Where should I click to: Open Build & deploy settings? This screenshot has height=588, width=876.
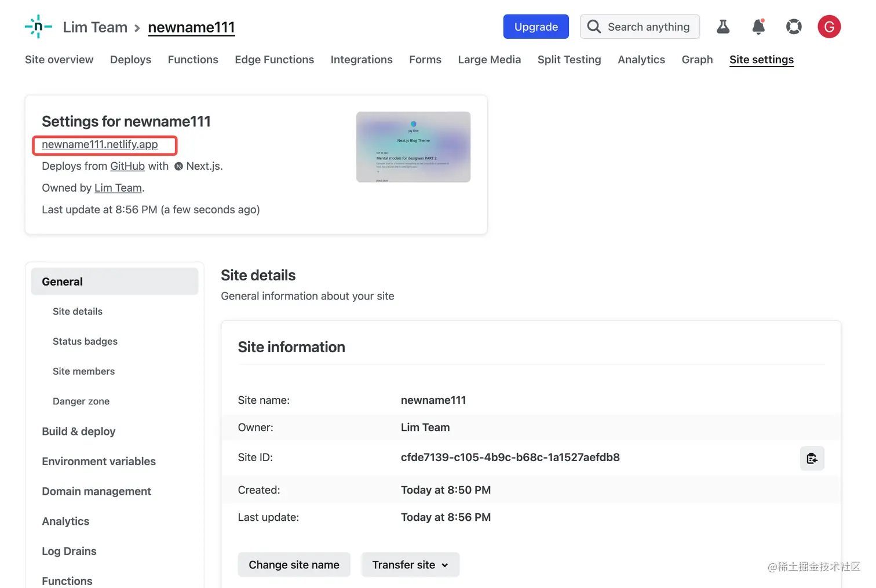click(79, 432)
